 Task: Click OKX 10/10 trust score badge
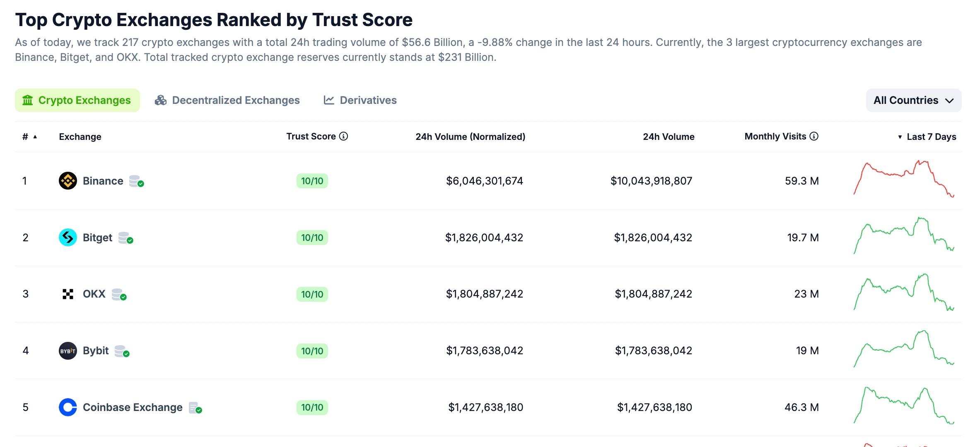(312, 294)
